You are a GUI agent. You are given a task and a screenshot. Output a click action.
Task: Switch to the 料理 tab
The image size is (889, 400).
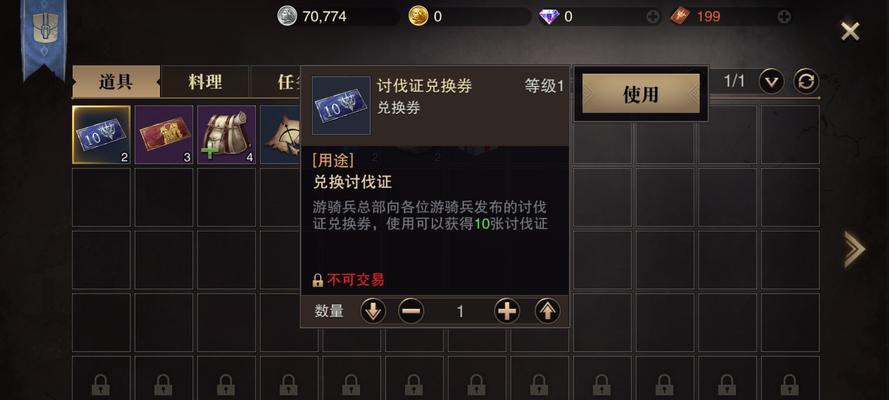point(205,82)
